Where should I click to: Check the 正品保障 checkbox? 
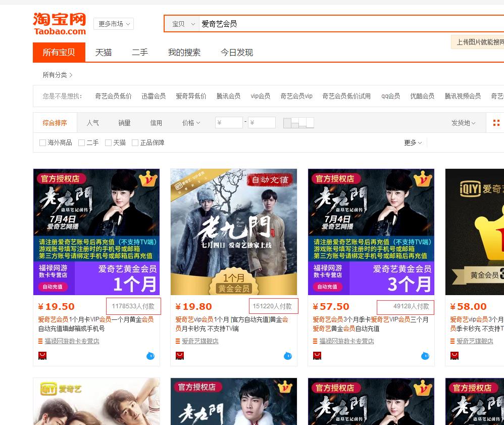click(x=135, y=143)
